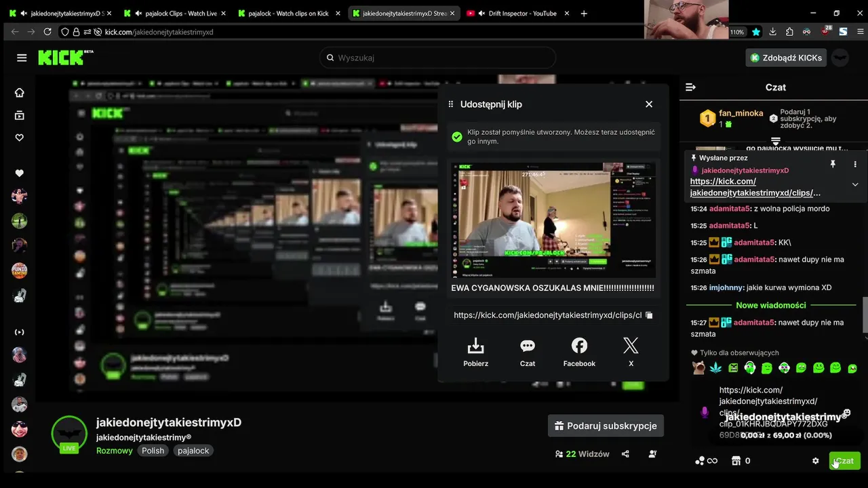This screenshot has height=488, width=868.
Task: Open the pinned message three-dot menu
Action: pyautogui.click(x=855, y=164)
